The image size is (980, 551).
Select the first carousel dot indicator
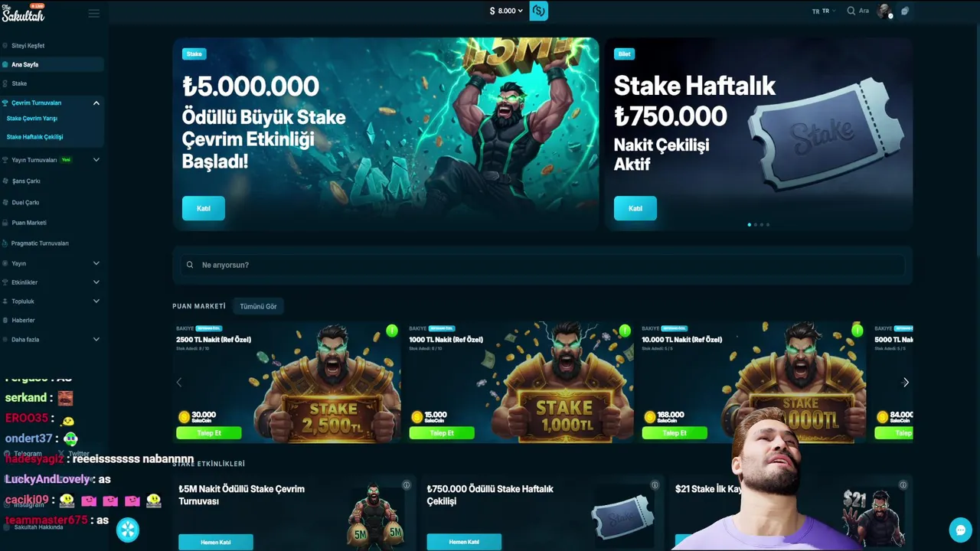[x=749, y=224]
